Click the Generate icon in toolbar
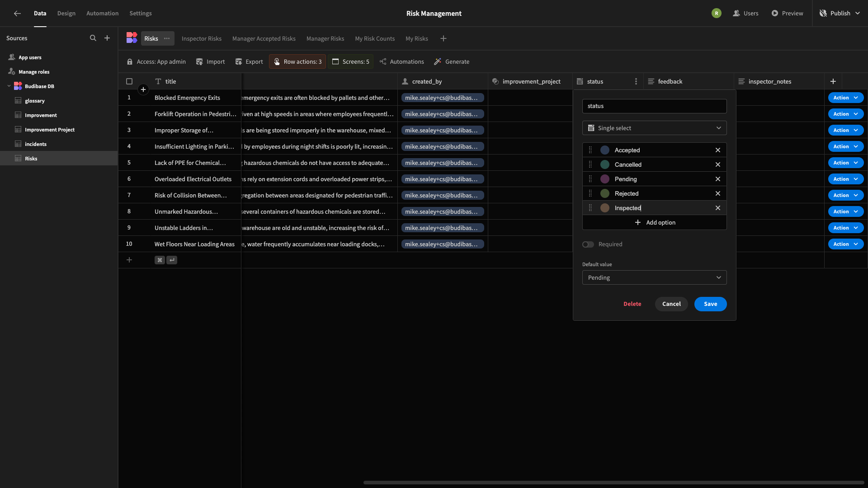Image resolution: width=868 pixels, height=488 pixels. click(438, 61)
